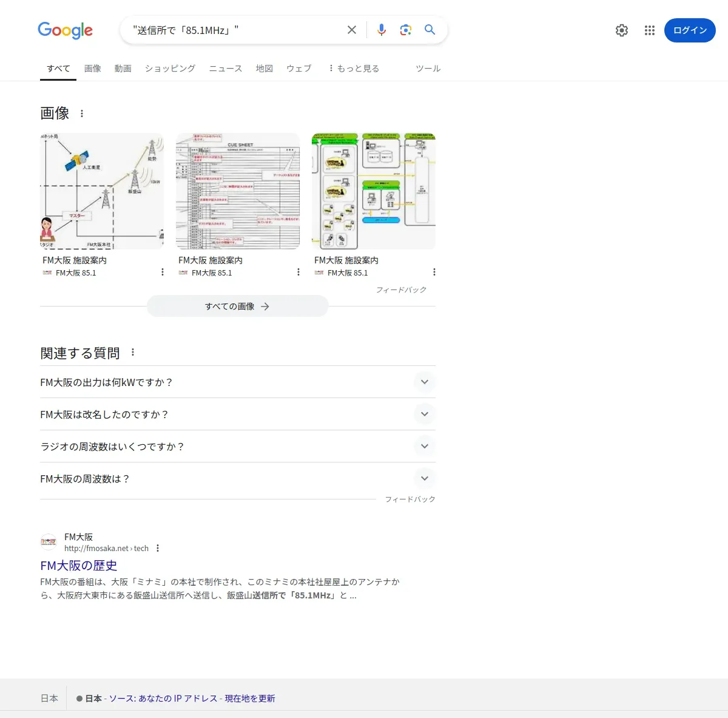Switch to the 地図 tab

[265, 69]
